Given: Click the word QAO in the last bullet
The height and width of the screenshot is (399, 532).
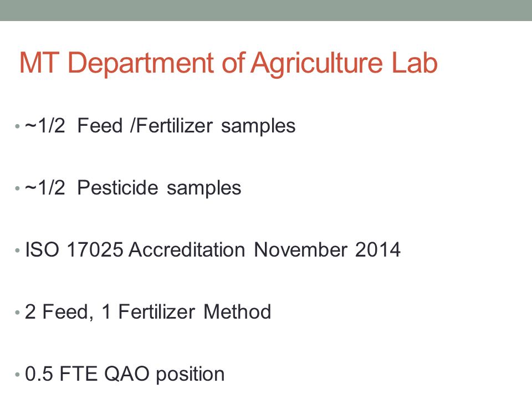Looking at the screenshot, I should [126, 374].
